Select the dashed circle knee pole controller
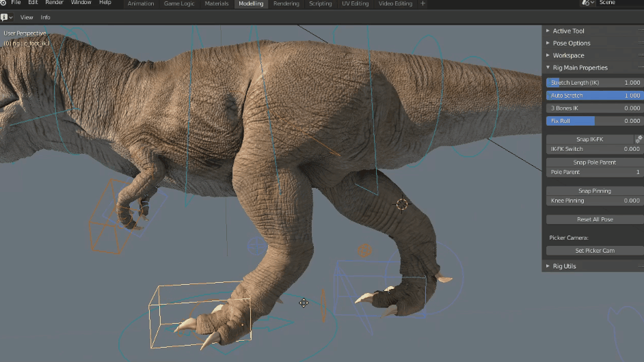The height and width of the screenshot is (362, 644). coord(402,204)
